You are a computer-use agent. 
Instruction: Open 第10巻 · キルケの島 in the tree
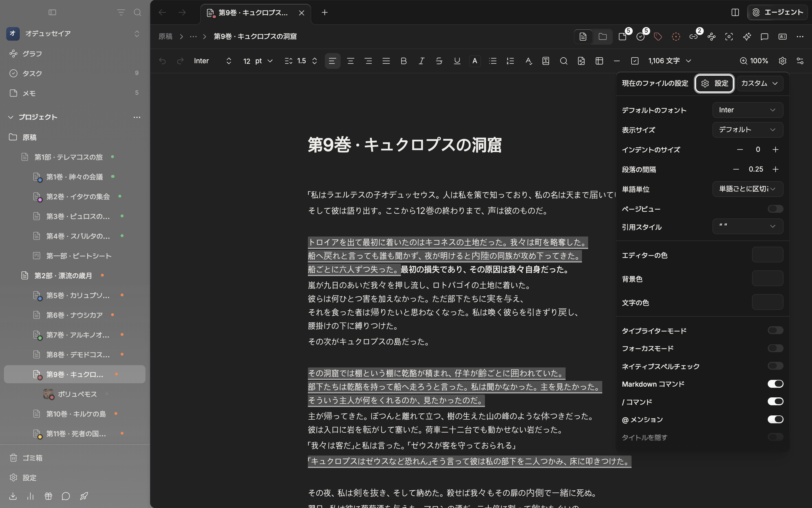click(x=74, y=414)
